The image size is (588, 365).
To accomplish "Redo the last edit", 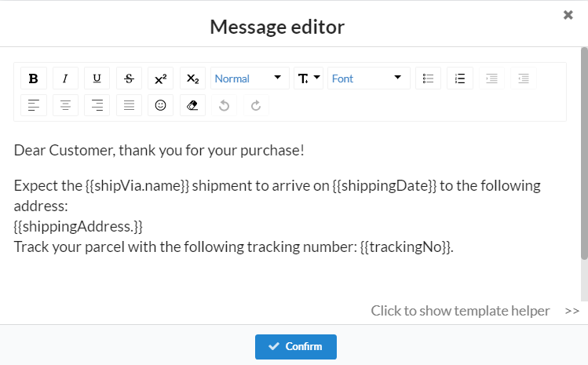I will [256, 105].
